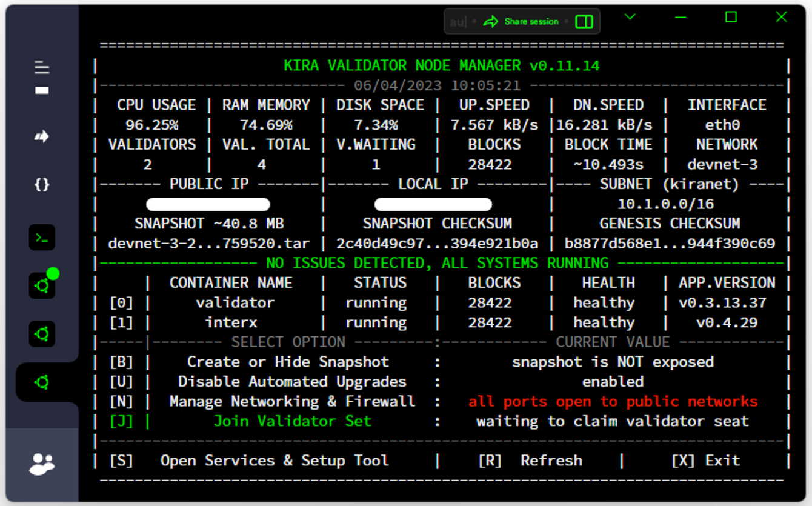
Task: Open the team members icon at sidebar bottom
Action: [x=42, y=464]
